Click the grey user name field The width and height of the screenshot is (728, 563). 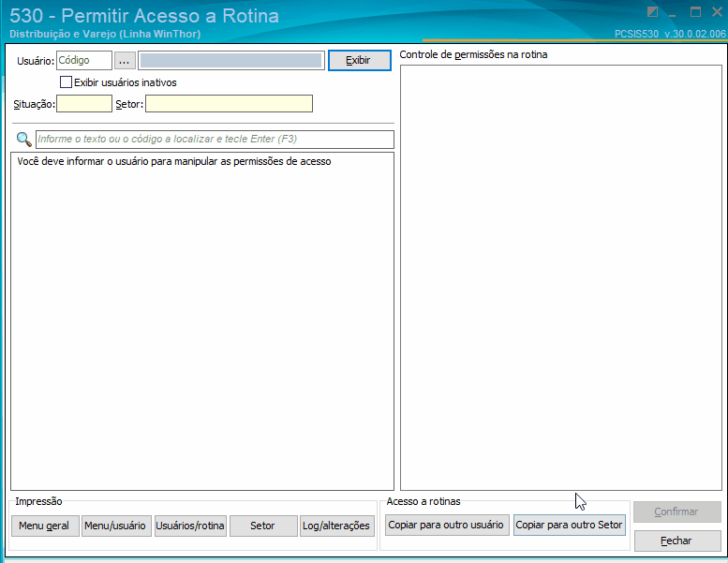(230, 61)
